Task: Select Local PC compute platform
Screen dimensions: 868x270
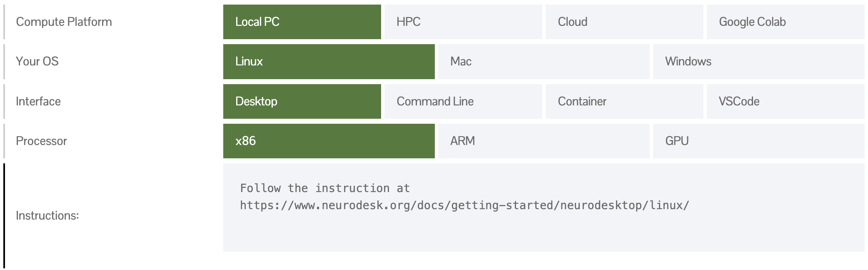Action: point(302,22)
